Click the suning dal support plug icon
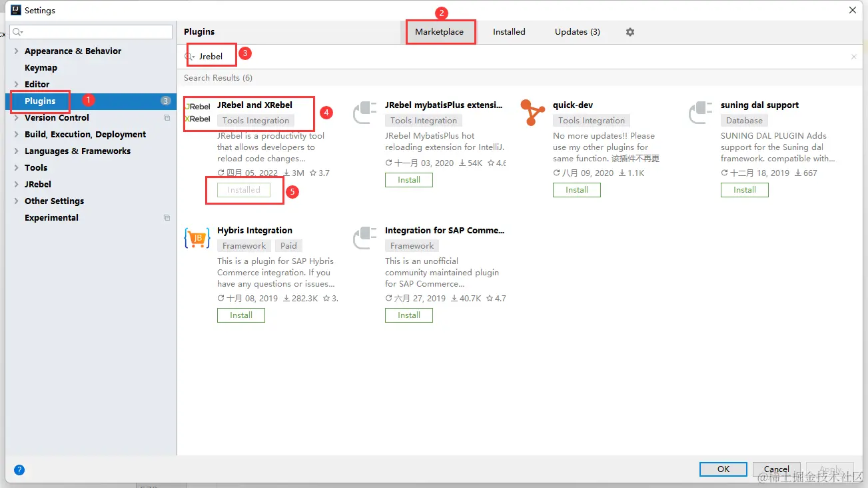Image resolution: width=868 pixels, height=488 pixels. 701,113
